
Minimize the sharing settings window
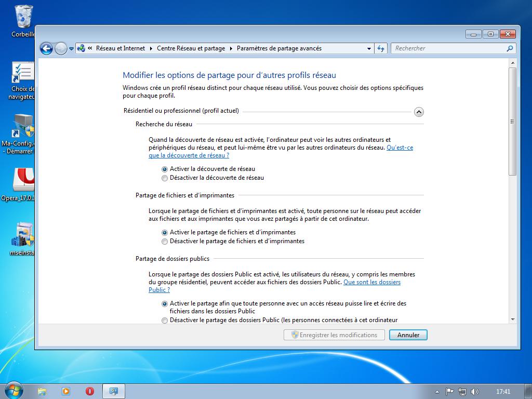click(473, 34)
